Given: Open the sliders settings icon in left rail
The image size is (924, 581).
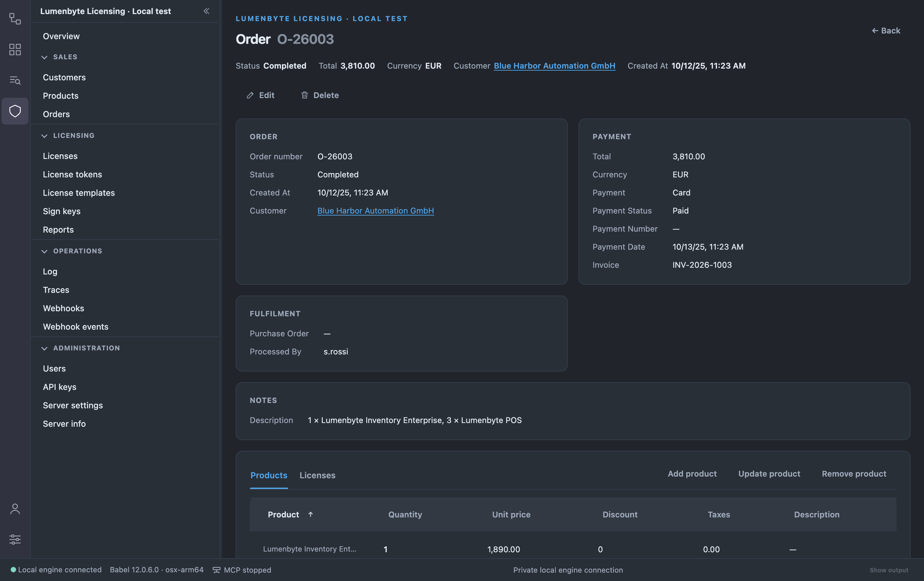Looking at the screenshot, I should (15, 539).
